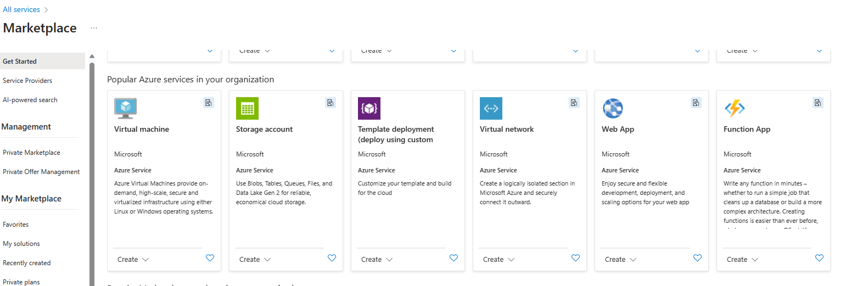
Task: Select Private Marketplace in the sidebar
Action: pyautogui.click(x=31, y=153)
